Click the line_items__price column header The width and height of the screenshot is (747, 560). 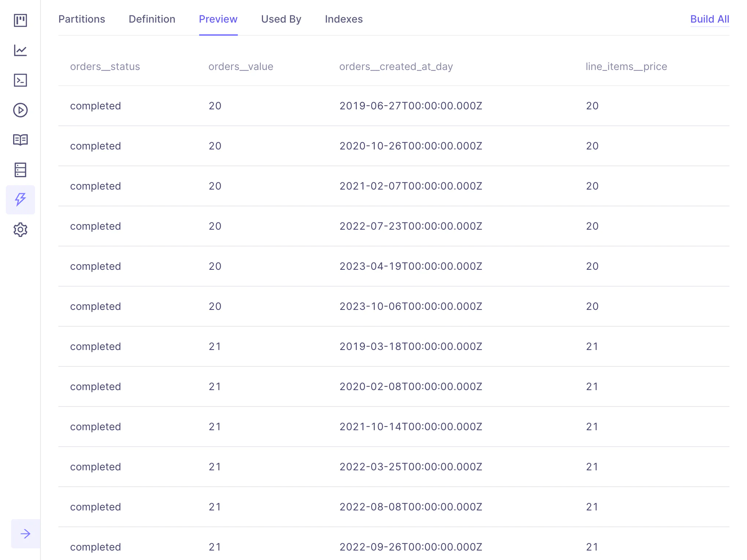click(626, 66)
